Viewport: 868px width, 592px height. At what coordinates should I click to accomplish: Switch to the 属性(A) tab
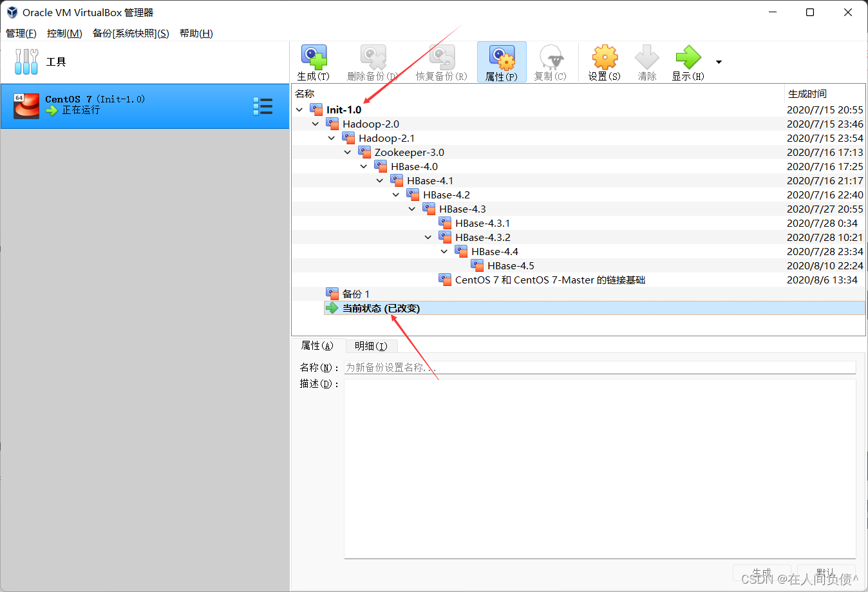click(317, 346)
